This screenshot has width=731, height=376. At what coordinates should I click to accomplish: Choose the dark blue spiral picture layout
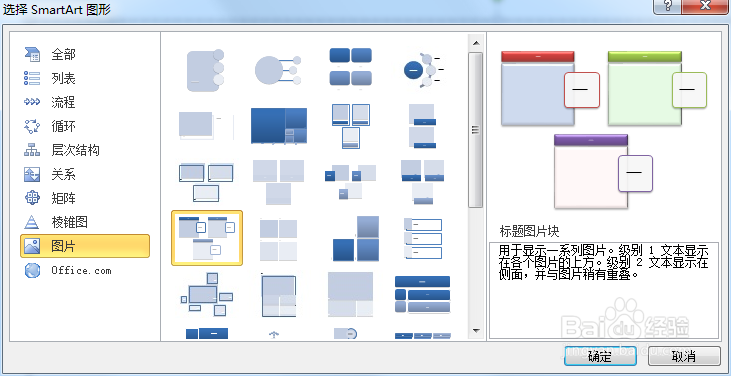click(278, 126)
